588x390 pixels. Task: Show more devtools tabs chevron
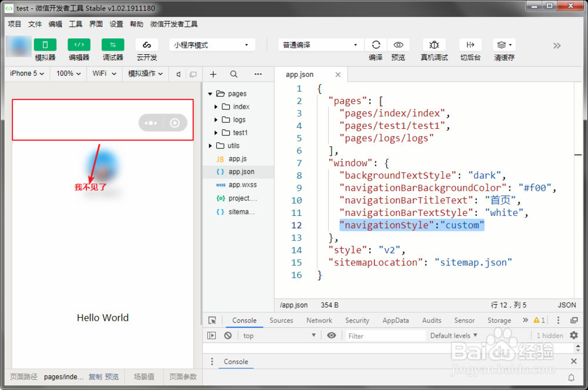(525, 320)
